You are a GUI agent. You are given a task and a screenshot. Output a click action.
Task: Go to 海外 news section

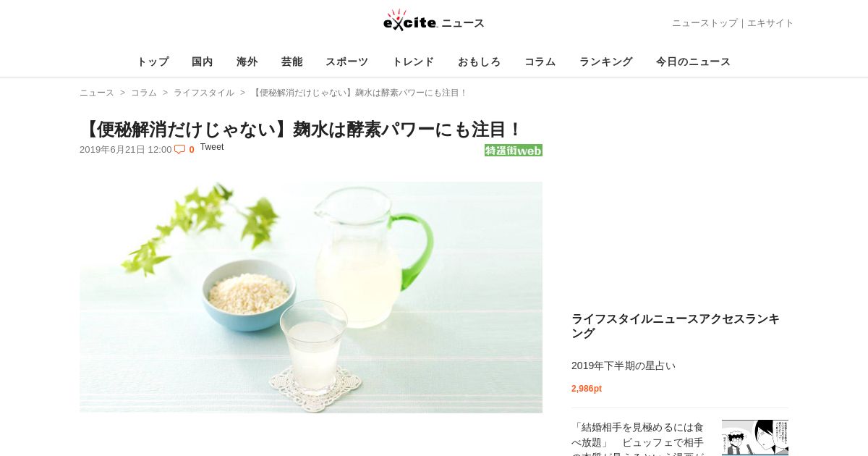click(247, 62)
